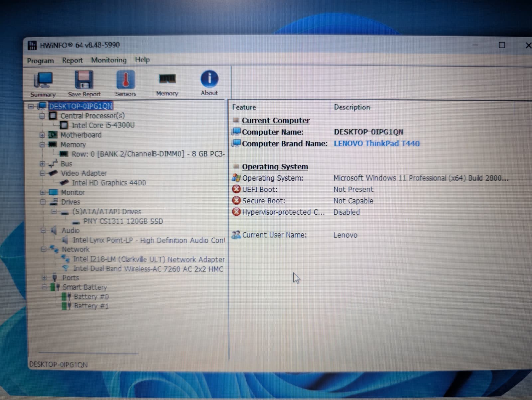The height and width of the screenshot is (400, 532).
Task: Open the Program menu
Action: [40, 61]
